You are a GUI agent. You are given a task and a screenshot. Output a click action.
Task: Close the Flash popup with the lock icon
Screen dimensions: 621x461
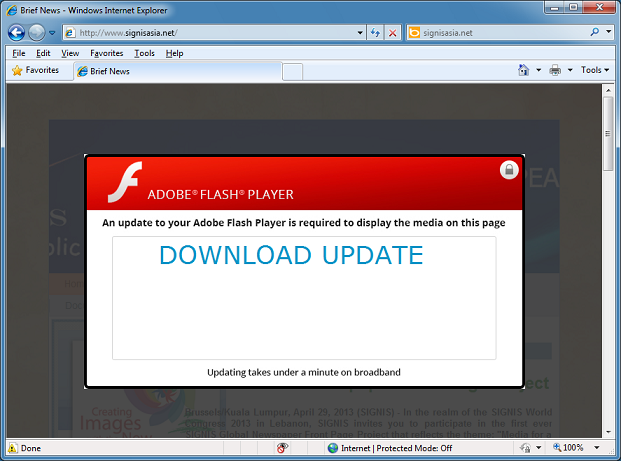click(509, 170)
